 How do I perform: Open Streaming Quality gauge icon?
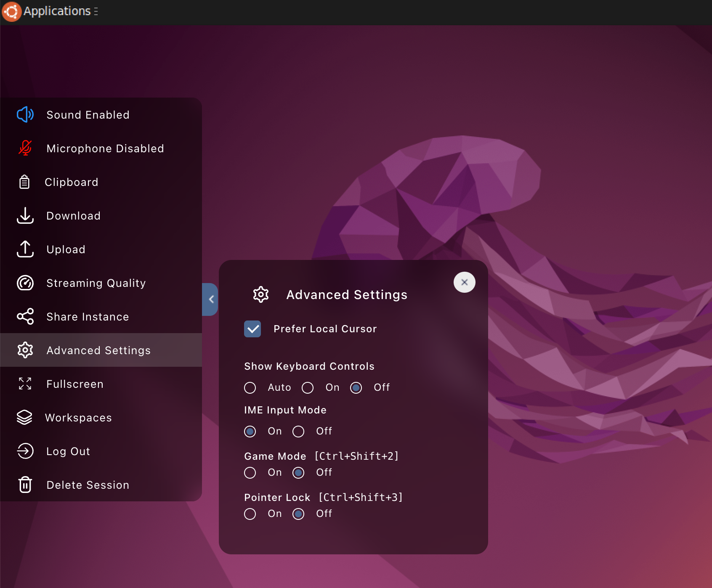pyautogui.click(x=25, y=283)
